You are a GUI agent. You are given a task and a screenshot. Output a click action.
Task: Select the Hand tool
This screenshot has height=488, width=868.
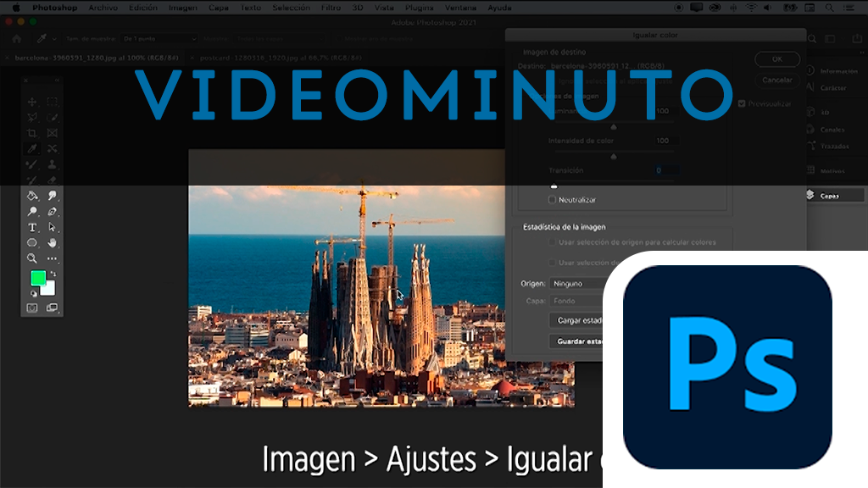[x=53, y=243]
